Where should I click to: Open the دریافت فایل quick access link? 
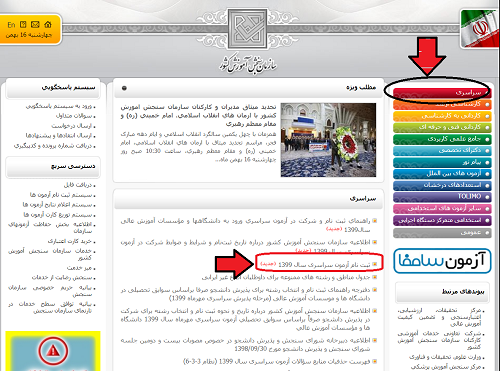point(78,185)
